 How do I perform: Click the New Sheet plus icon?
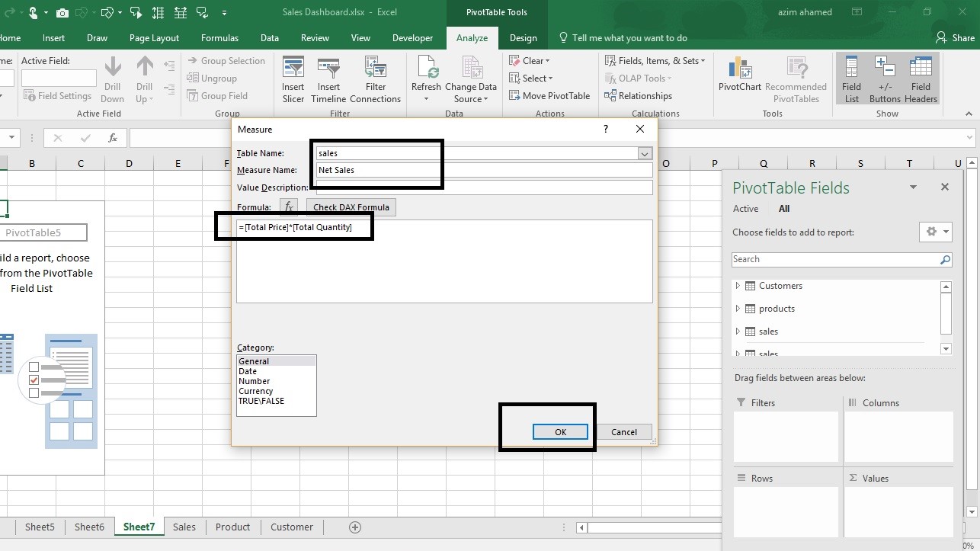pyautogui.click(x=354, y=527)
